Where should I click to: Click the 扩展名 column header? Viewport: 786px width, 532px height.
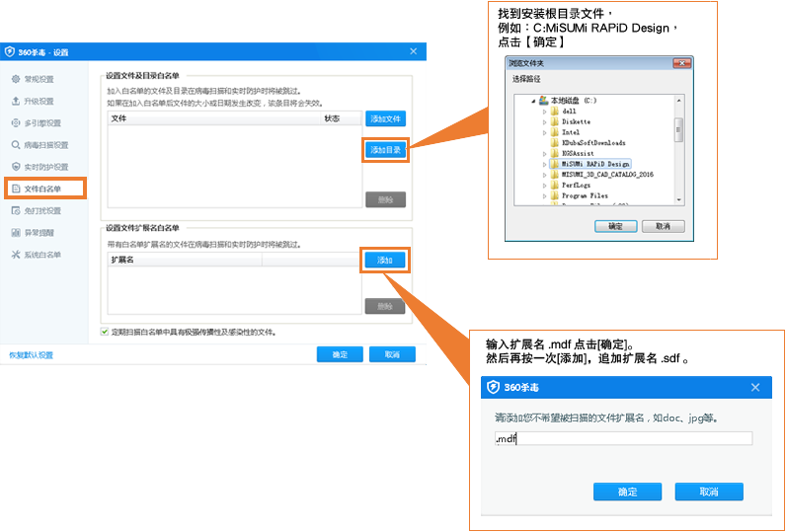coord(185,260)
